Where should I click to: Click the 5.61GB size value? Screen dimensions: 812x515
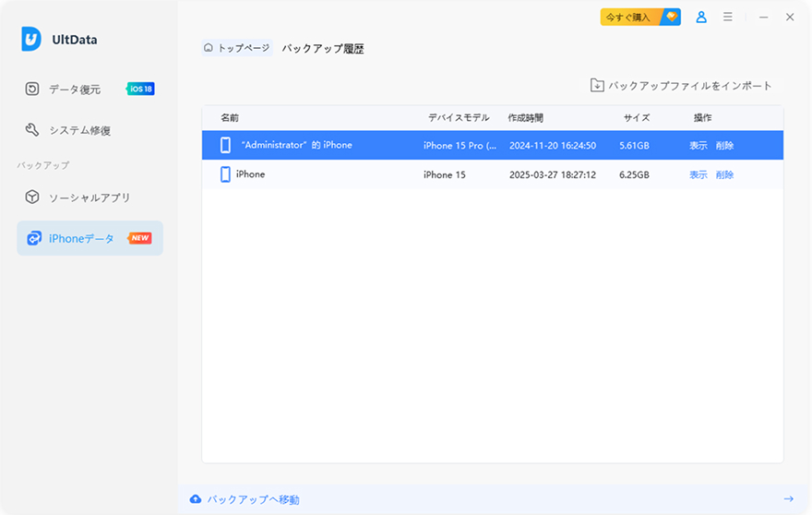click(x=635, y=146)
